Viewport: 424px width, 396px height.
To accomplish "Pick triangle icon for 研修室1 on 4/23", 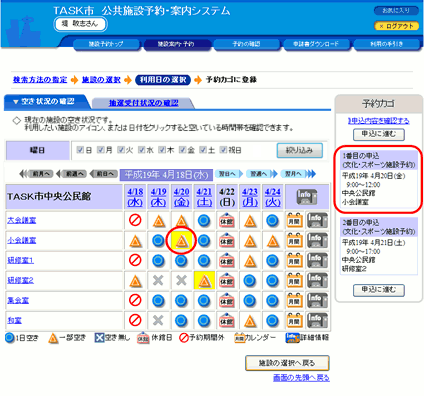I will [250, 261].
